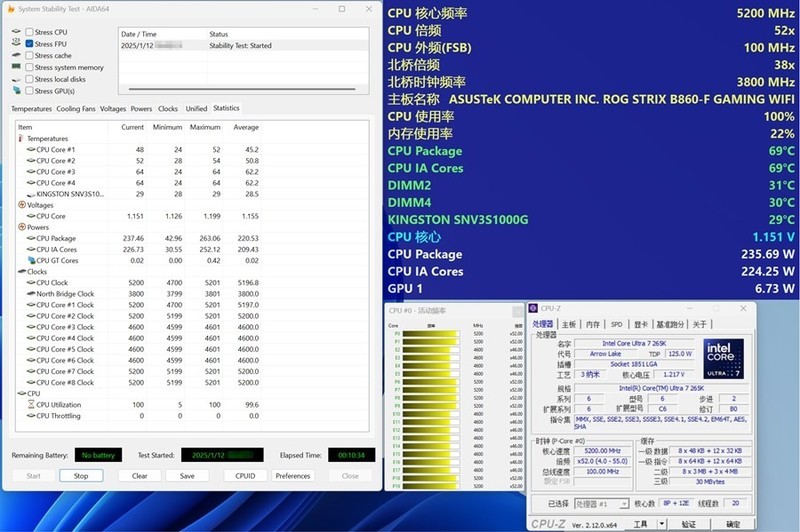Click the RAM stick icon beside Stress system memory
Viewport: 800px width, 532px height.
pyautogui.click(x=16, y=67)
